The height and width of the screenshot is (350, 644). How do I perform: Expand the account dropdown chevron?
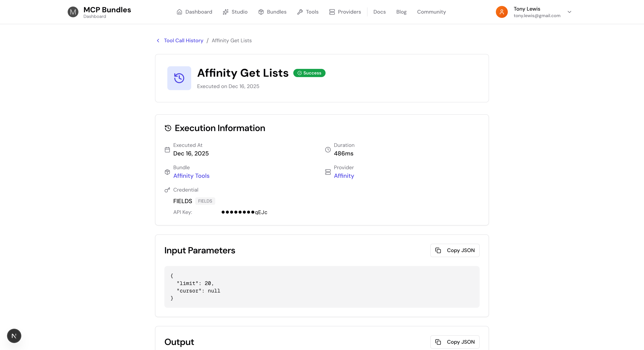pos(569,12)
